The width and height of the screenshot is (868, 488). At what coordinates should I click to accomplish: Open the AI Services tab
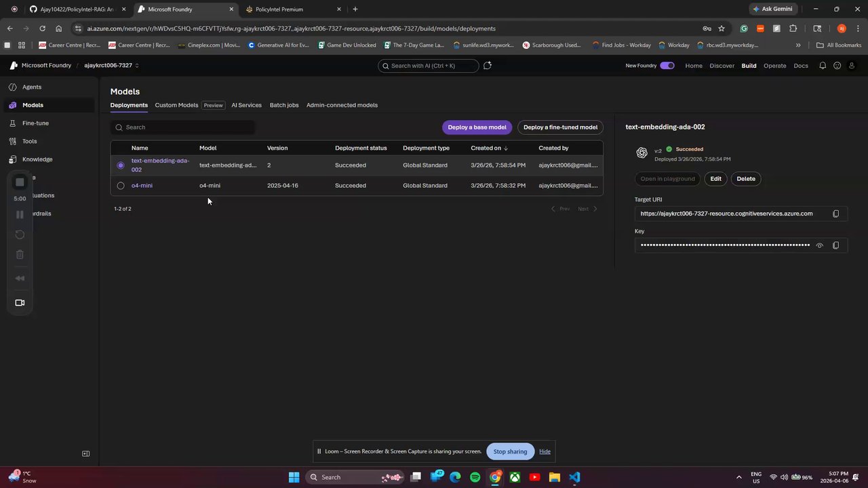(246, 105)
